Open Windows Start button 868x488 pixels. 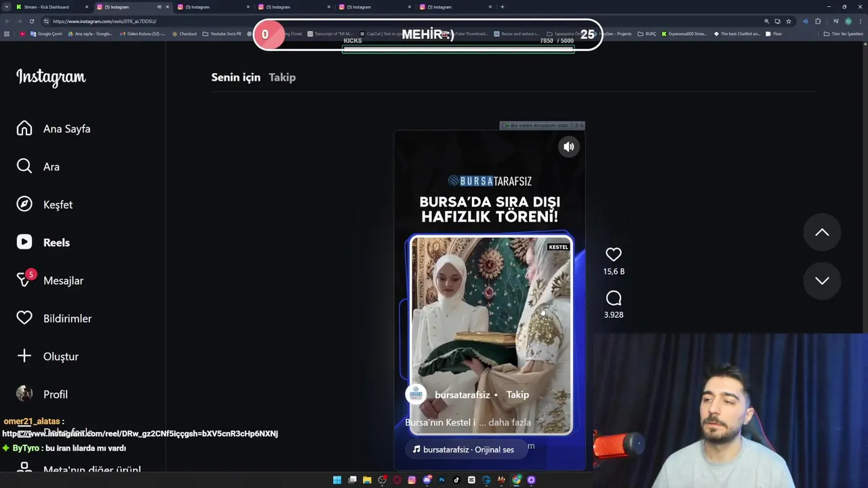337,480
